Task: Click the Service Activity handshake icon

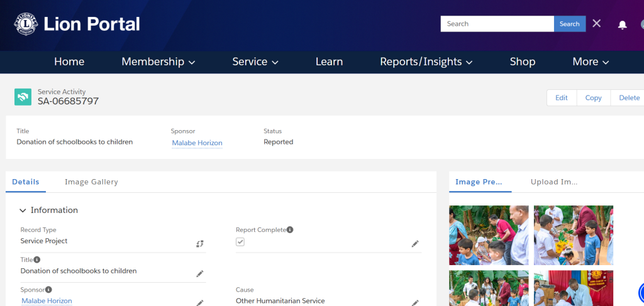Action: pyautogui.click(x=23, y=97)
